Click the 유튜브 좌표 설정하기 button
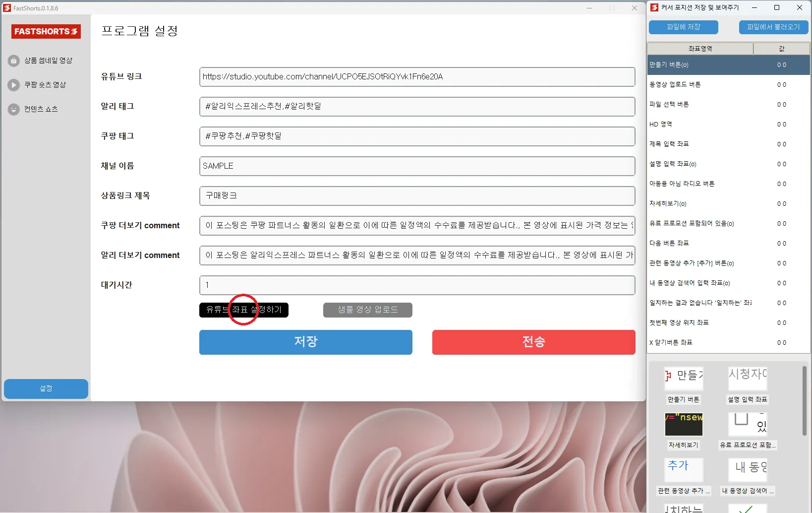This screenshot has height=513, width=812. click(x=244, y=310)
